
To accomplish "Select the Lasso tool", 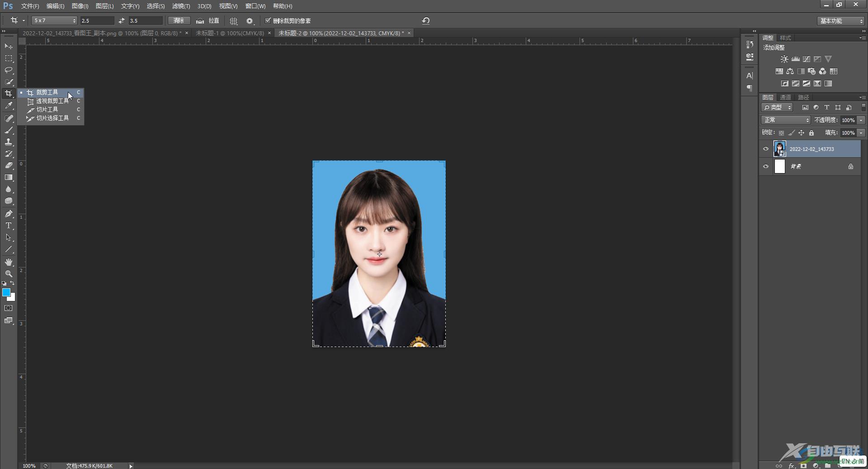I will click(9, 70).
